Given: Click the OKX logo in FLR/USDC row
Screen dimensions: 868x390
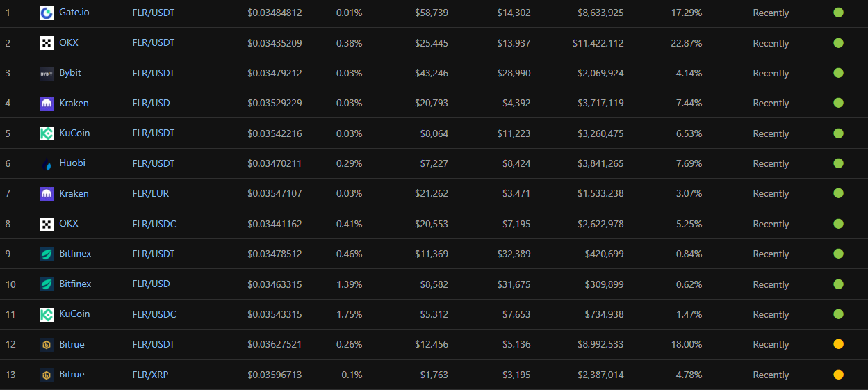Looking at the screenshot, I should tap(47, 224).
